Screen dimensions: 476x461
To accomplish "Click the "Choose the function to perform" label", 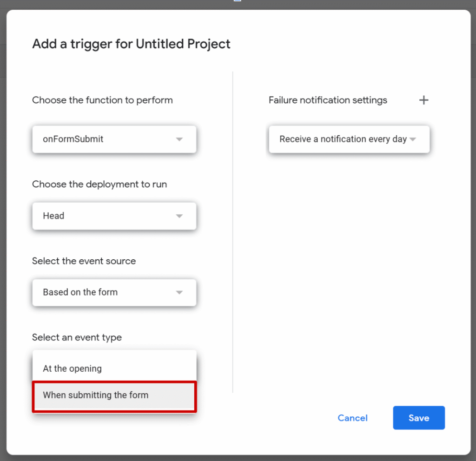I will click(x=102, y=100).
